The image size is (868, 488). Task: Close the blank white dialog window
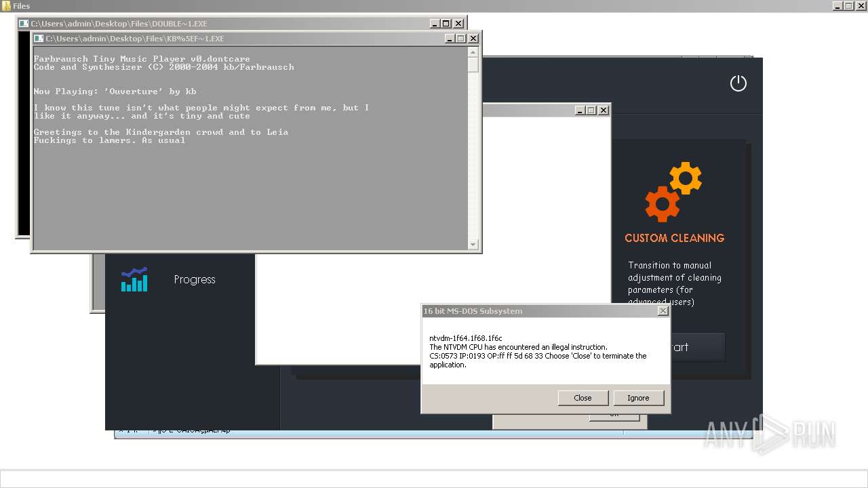604,110
